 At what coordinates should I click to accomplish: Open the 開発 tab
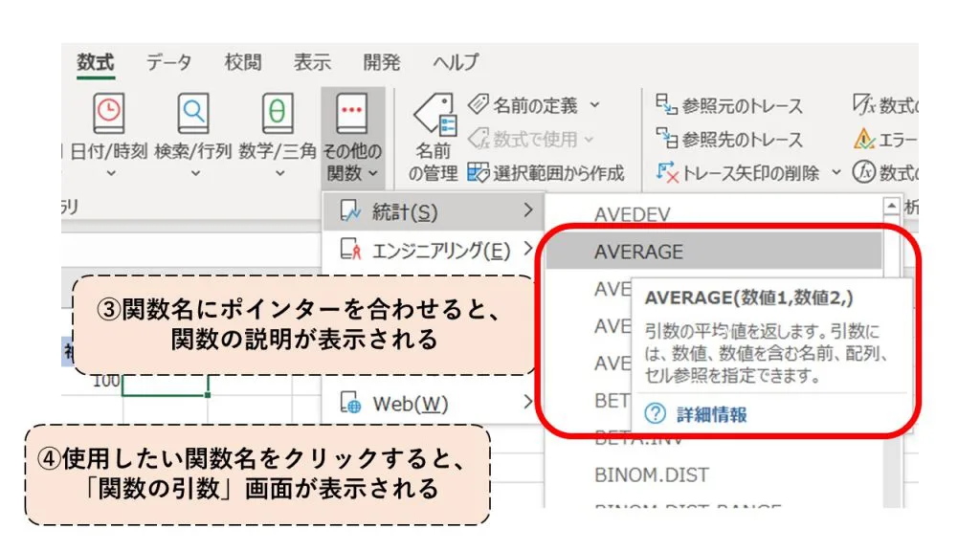coord(381,62)
